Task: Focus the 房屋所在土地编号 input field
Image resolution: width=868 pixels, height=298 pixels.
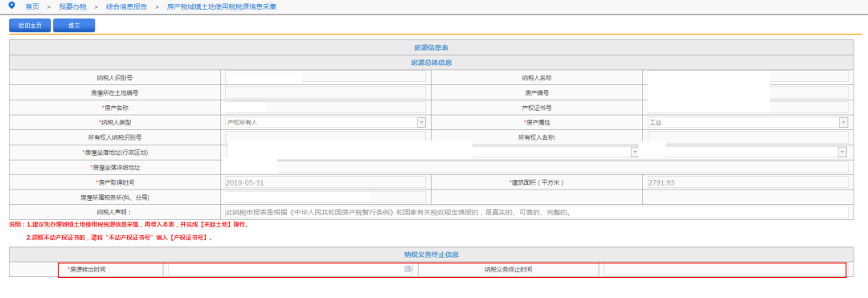Action: pyautogui.click(x=325, y=92)
